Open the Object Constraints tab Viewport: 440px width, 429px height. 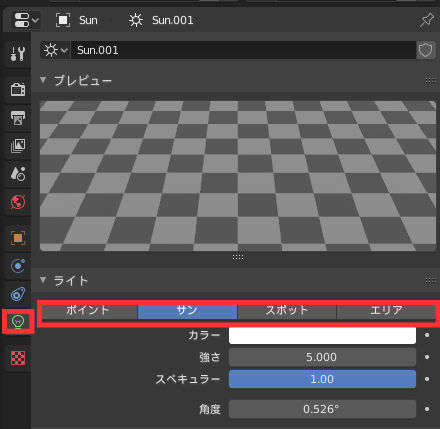coord(18,294)
